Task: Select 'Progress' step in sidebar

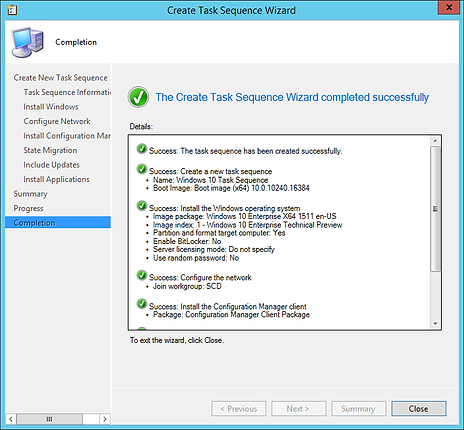Action: (x=28, y=208)
